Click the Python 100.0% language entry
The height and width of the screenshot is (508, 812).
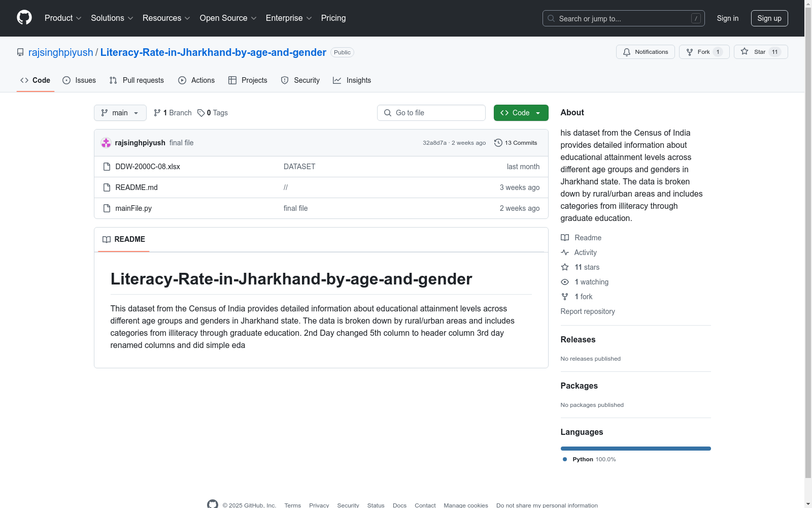click(x=589, y=459)
